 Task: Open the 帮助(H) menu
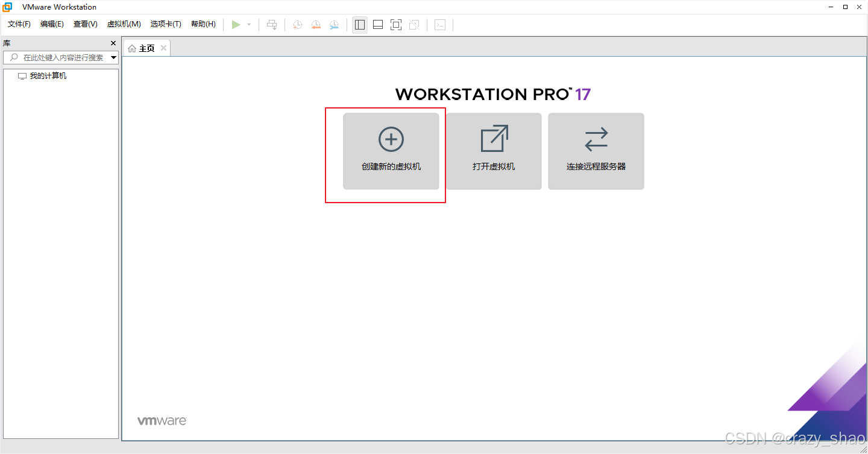(x=203, y=24)
